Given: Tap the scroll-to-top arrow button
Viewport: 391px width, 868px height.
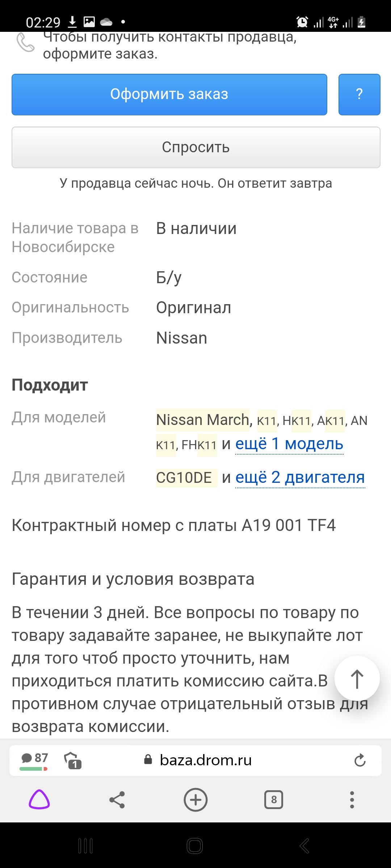Looking at the screenshot, I should [x=357, y=679].
